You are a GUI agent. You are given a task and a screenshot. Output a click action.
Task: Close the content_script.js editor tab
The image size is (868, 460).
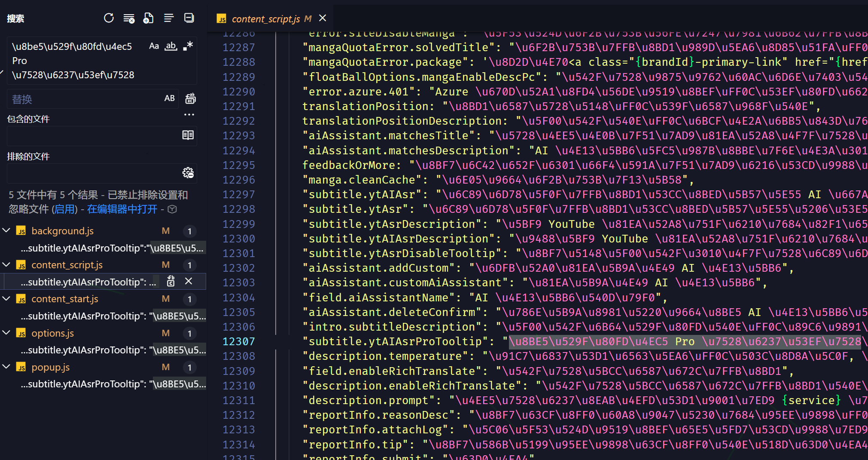[323, 18]
